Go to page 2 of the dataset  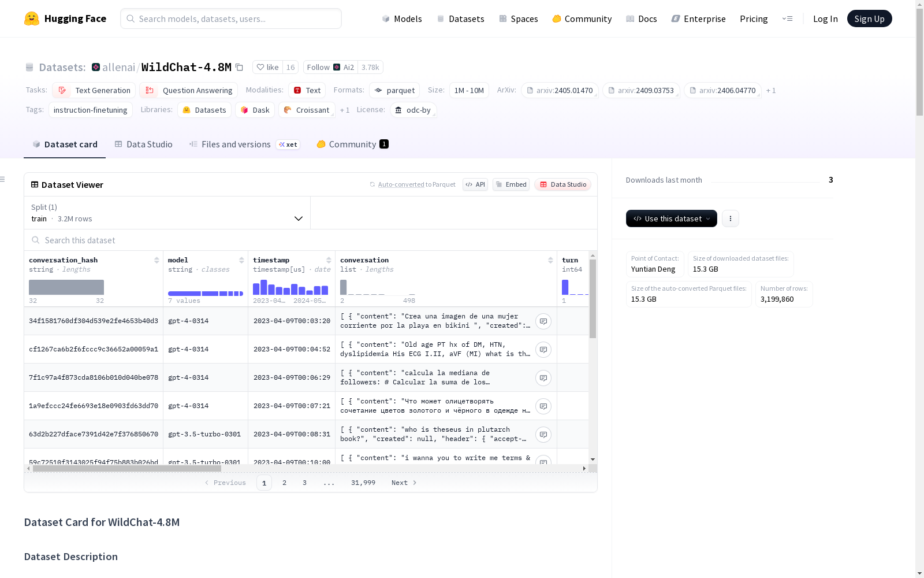(x=284, y=483)
